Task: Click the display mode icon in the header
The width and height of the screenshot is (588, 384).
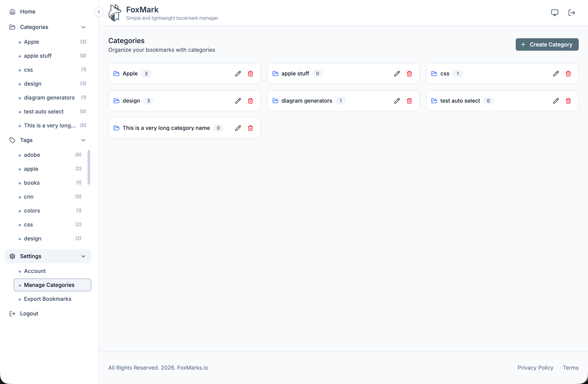Action: coord(555,12)
